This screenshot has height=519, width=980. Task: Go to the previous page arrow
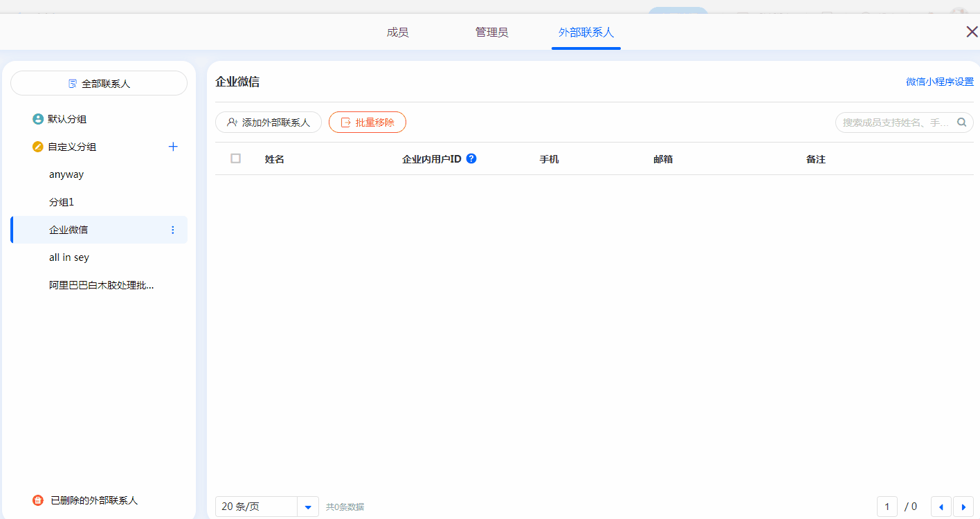coord(941,507)
